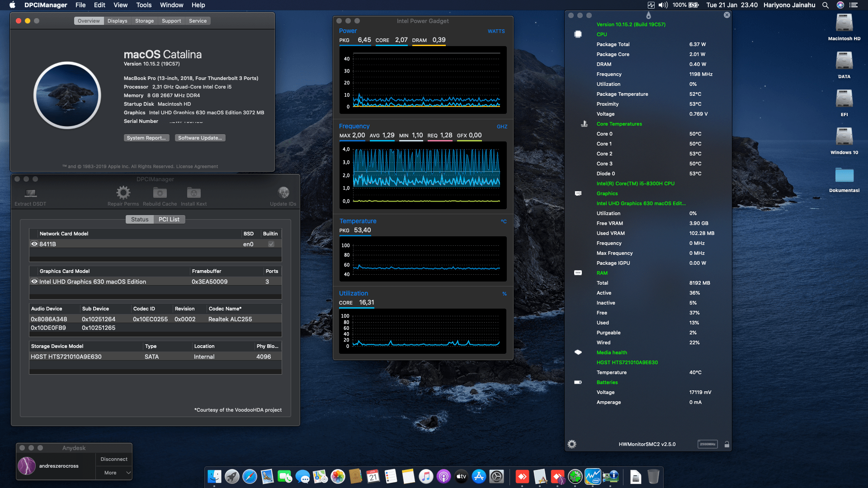
Task: Open System Preferences from the Dock
Action: [496, 476]
